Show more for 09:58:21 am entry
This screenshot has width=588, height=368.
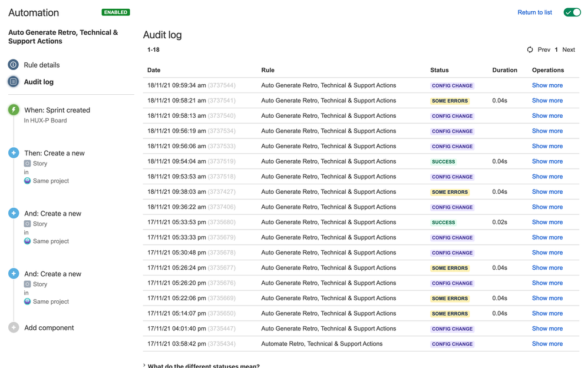pos(547,101)
